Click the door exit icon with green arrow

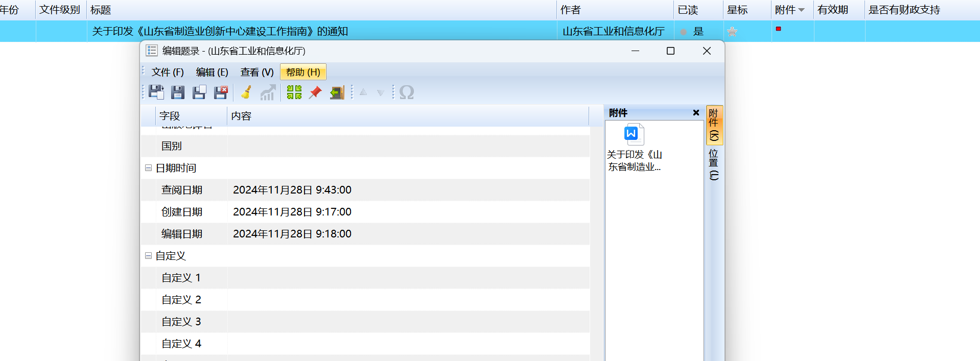point(337,92)
